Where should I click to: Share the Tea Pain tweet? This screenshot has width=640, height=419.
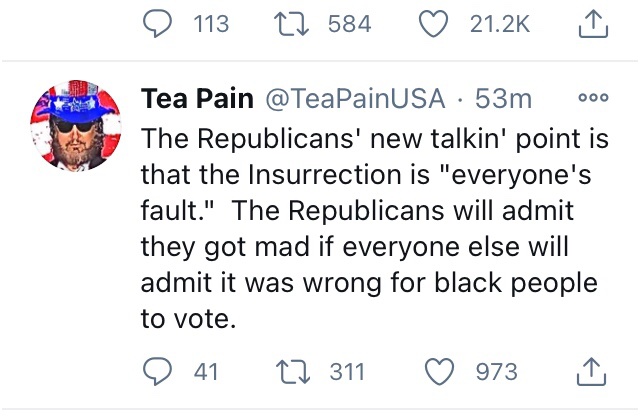tap(594, 373)
